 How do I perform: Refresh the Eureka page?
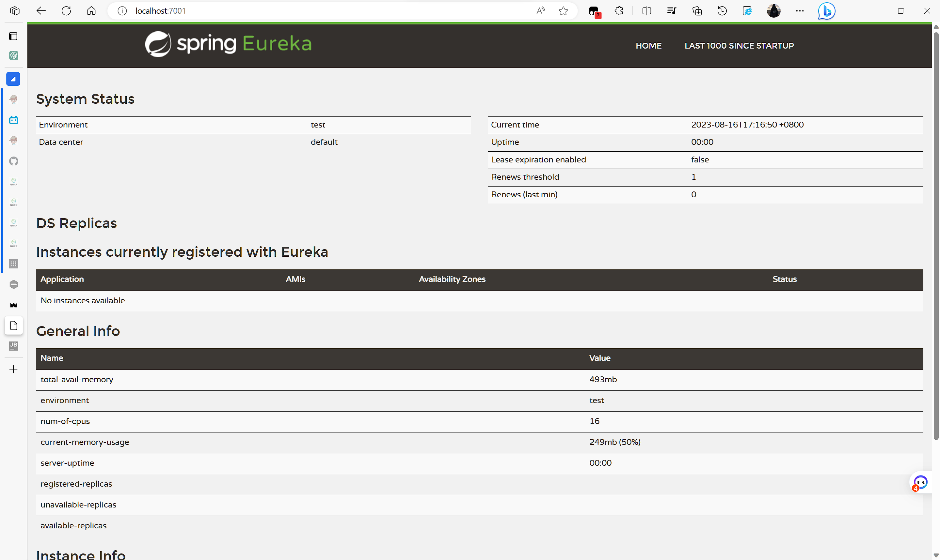click(x=66, y=11)
